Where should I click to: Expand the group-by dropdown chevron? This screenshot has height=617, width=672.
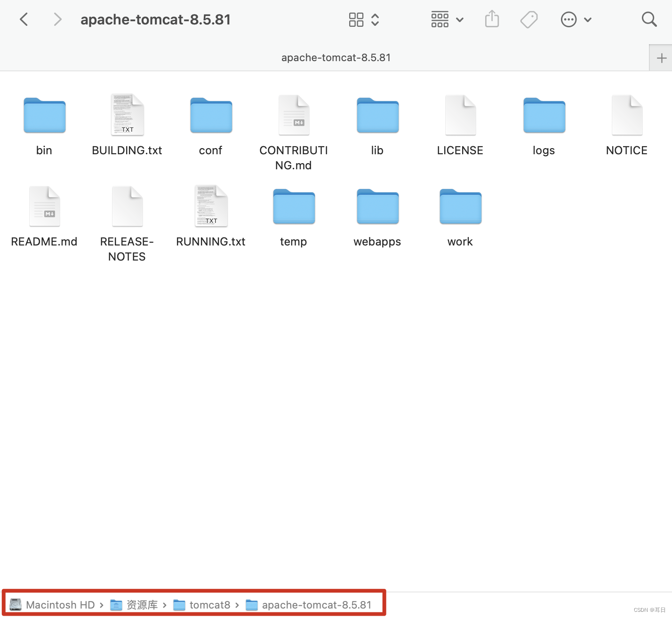(460, 20)
